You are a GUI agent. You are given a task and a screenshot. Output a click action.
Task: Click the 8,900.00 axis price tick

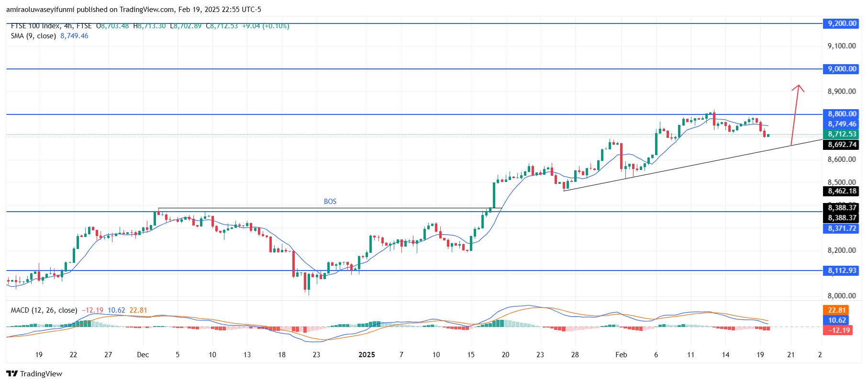coord(842,91)
